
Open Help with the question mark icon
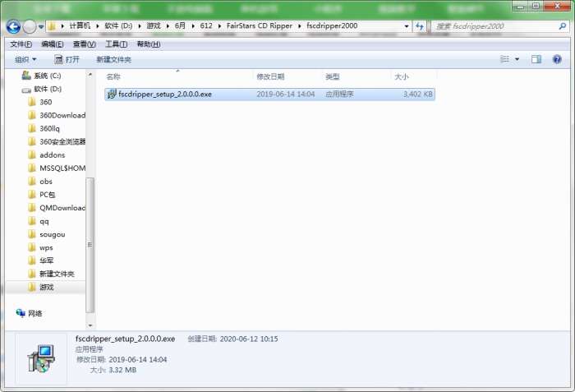click(557, 59)
